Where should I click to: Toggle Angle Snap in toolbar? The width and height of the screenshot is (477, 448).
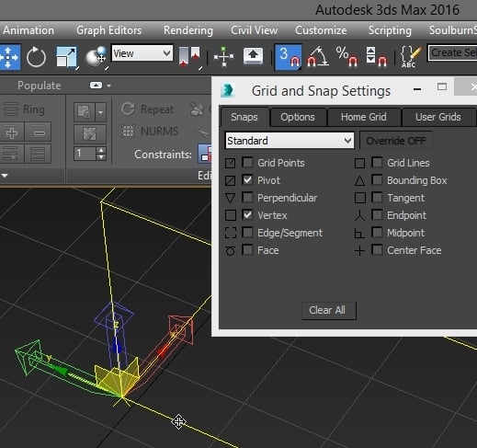pyautogui.click(x=318, y=57)
